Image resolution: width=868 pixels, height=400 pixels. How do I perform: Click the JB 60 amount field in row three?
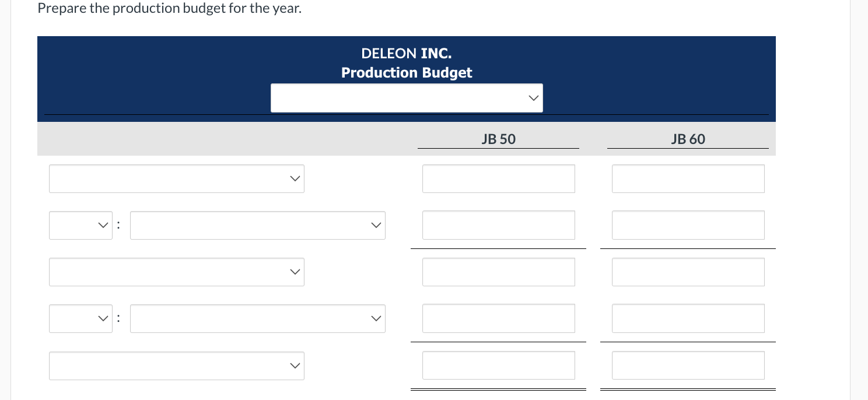pyautogui.click(x=688, y=272)
